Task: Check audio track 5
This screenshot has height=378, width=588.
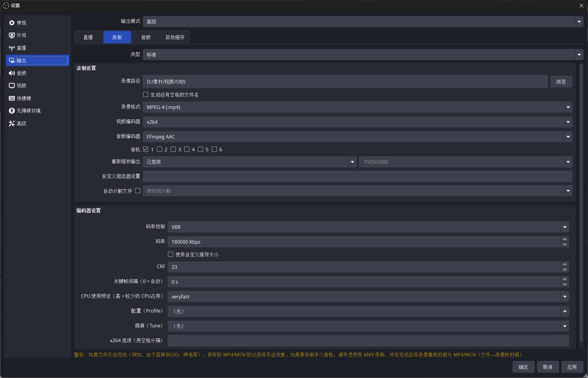Action: 200,149
